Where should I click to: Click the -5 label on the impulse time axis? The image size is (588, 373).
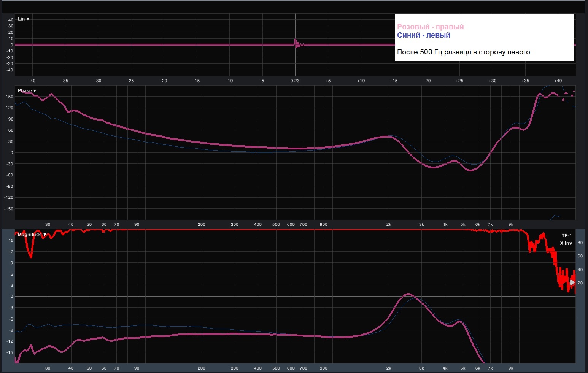pos(262,81)
